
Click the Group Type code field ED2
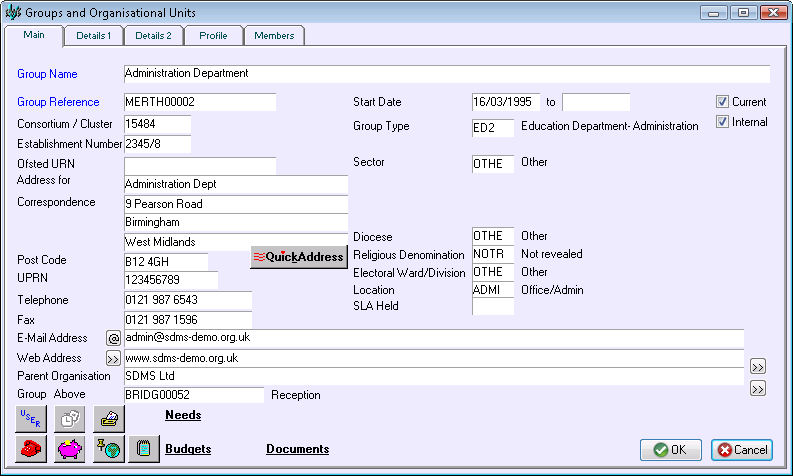click(x=493, y=128)
